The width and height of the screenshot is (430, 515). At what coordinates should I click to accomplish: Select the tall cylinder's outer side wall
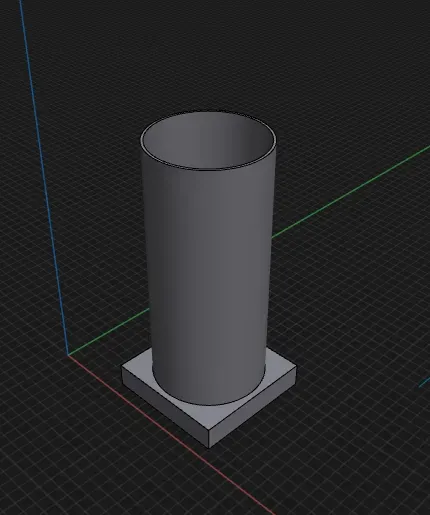click(208, 273)
